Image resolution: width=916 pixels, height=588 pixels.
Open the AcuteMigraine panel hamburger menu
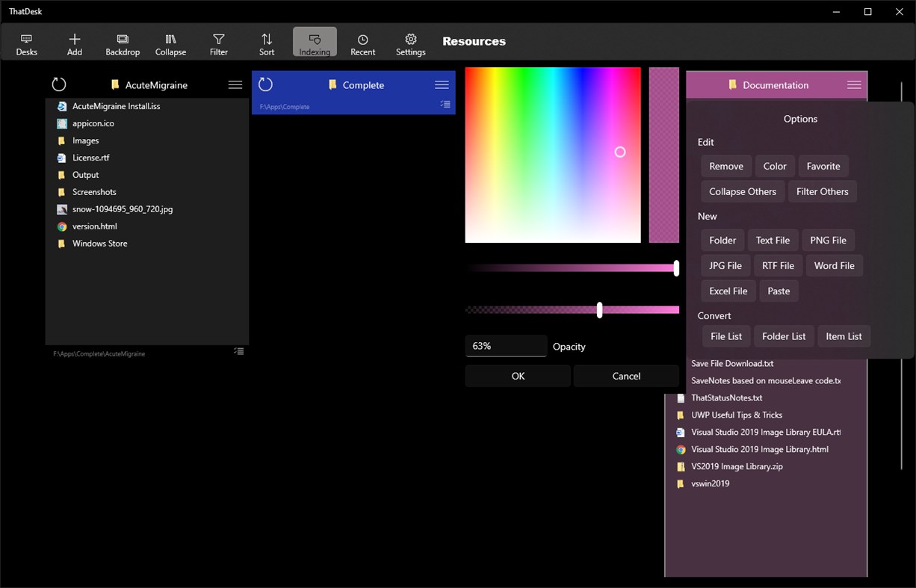(235, 84)
